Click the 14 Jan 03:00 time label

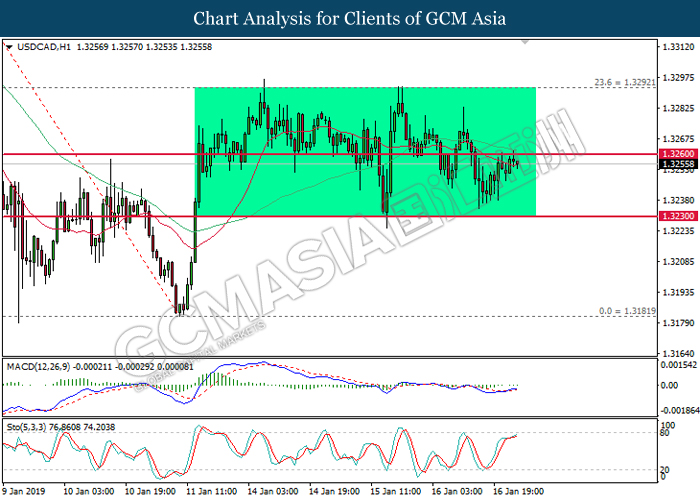click(x=272, y=491)
